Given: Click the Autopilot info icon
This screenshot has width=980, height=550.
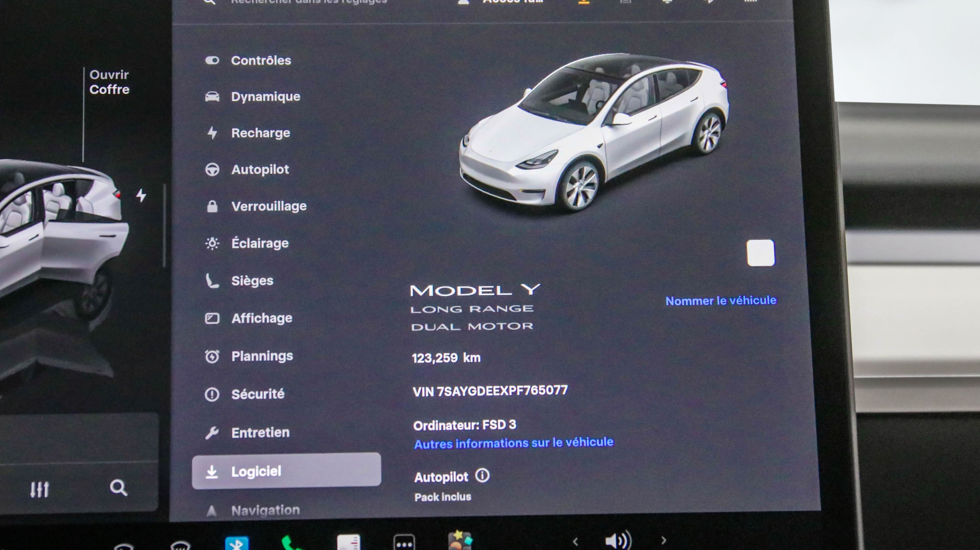Looking at the screenshot, I should point(482,476).
